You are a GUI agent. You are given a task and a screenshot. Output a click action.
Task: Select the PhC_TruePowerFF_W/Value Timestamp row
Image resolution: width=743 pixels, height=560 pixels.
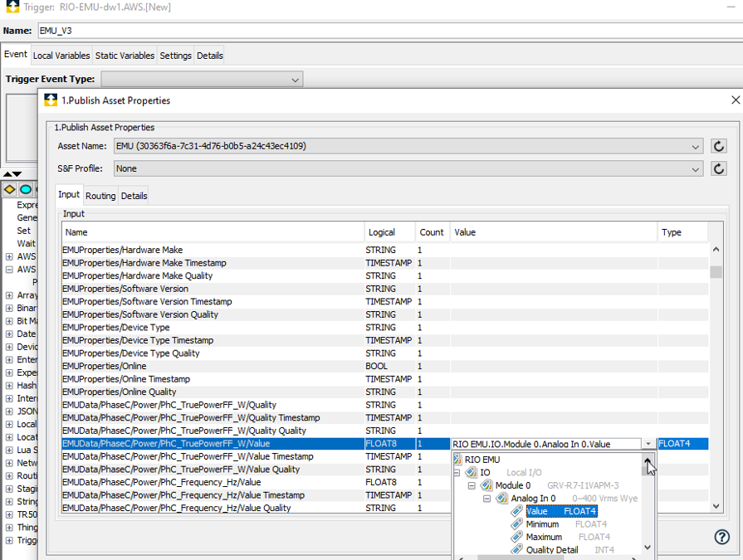tap(257, 457)
